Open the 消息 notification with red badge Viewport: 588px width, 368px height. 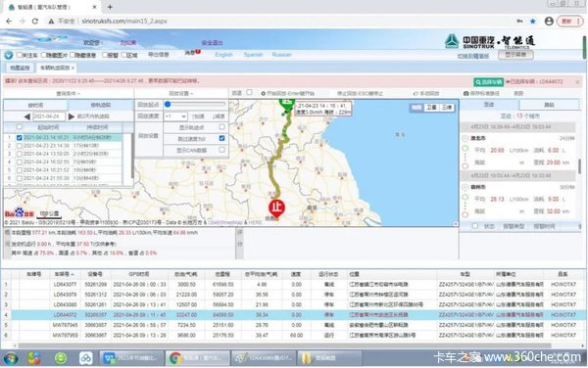(192, 53)
